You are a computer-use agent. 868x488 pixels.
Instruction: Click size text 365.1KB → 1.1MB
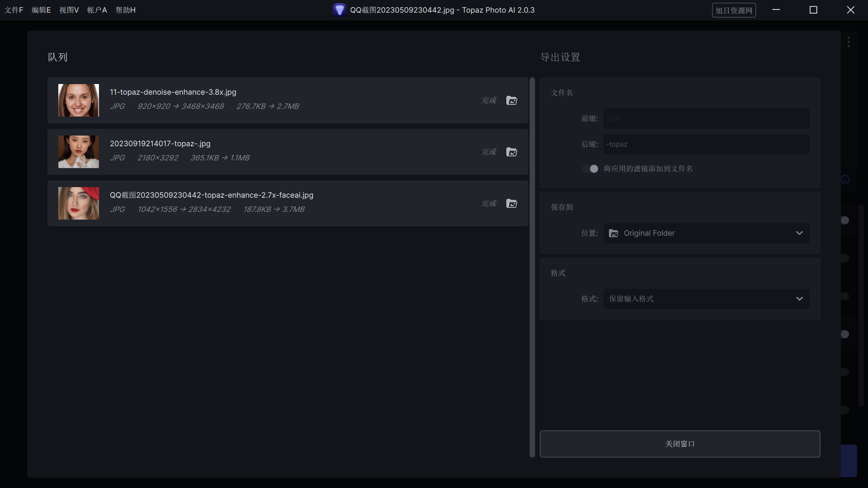(x=220, y=158)
